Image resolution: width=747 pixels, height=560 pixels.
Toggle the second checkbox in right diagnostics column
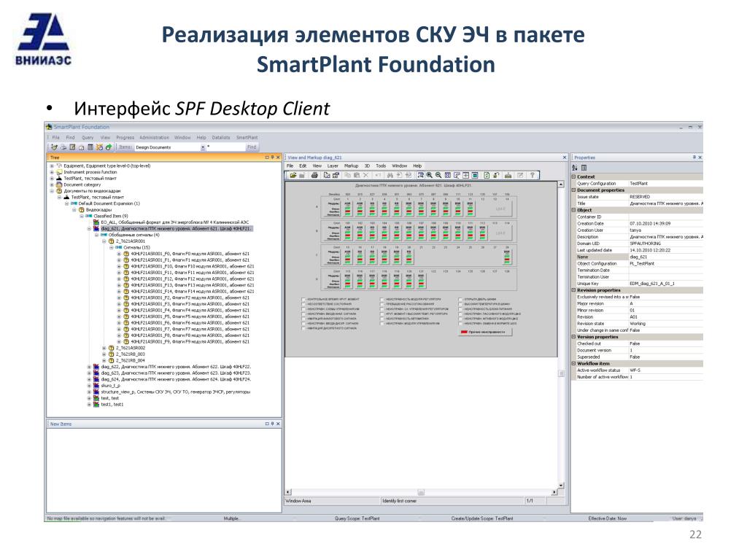tap(460, 304)
